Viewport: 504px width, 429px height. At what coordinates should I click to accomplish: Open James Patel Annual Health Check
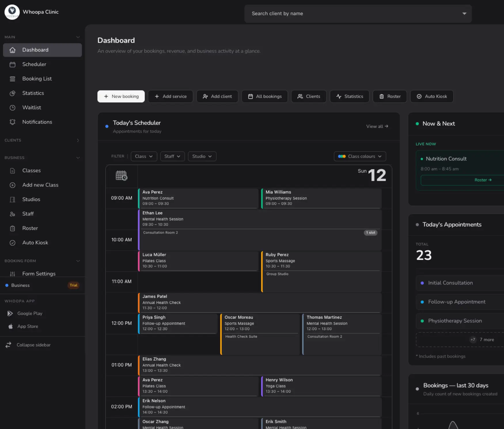coord(260,302)
